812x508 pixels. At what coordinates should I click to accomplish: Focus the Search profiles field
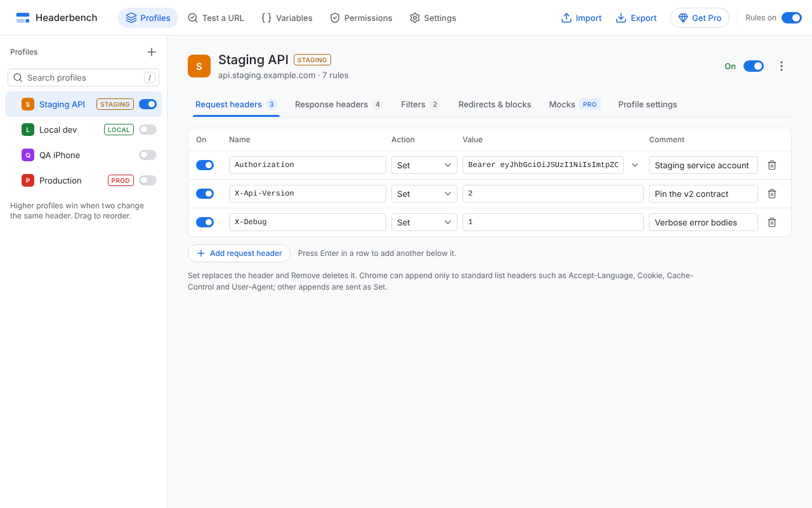[x=83, y=77]
